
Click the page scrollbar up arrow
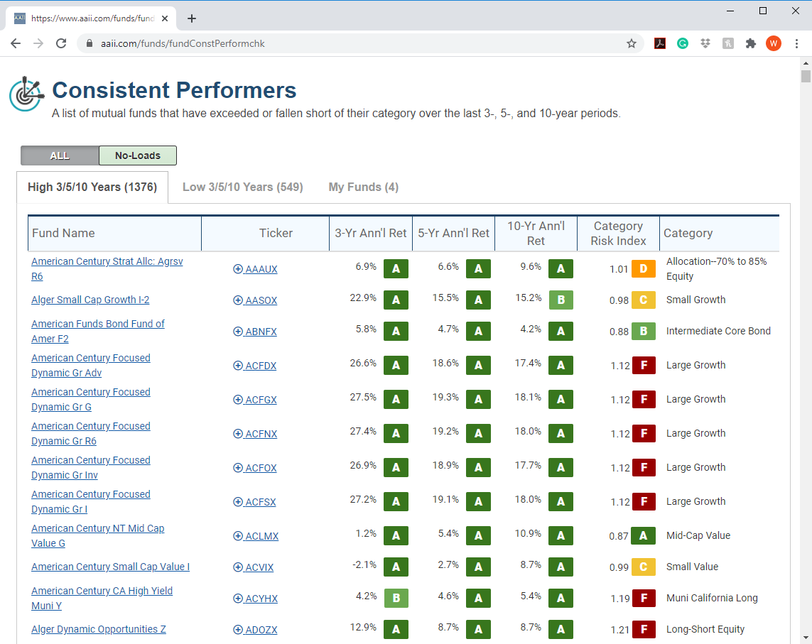click(x=806, y=63)
